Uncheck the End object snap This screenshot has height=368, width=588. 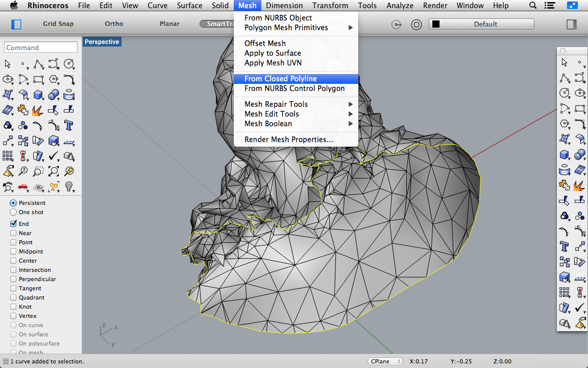[x=14, y=224]
